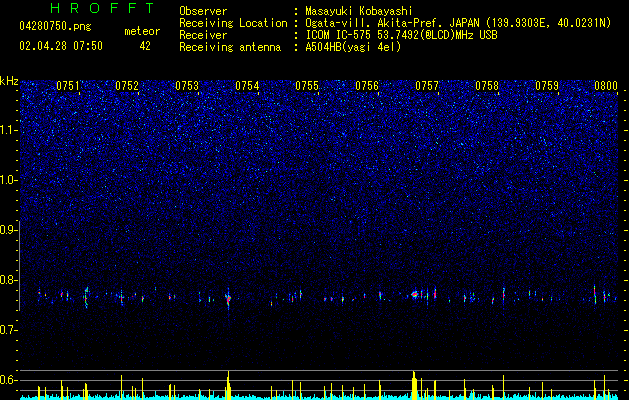Click the strong meteor echo near 0757

[x=415, y=294]
